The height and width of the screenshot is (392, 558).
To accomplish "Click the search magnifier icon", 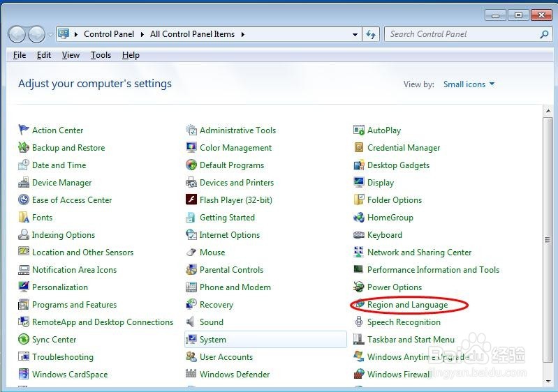I will click(544, 34).
